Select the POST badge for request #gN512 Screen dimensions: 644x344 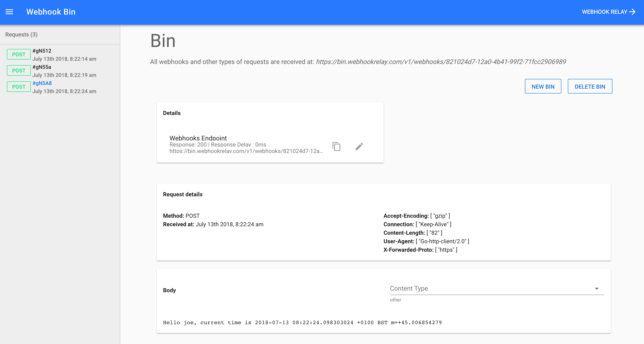(18, 54)
